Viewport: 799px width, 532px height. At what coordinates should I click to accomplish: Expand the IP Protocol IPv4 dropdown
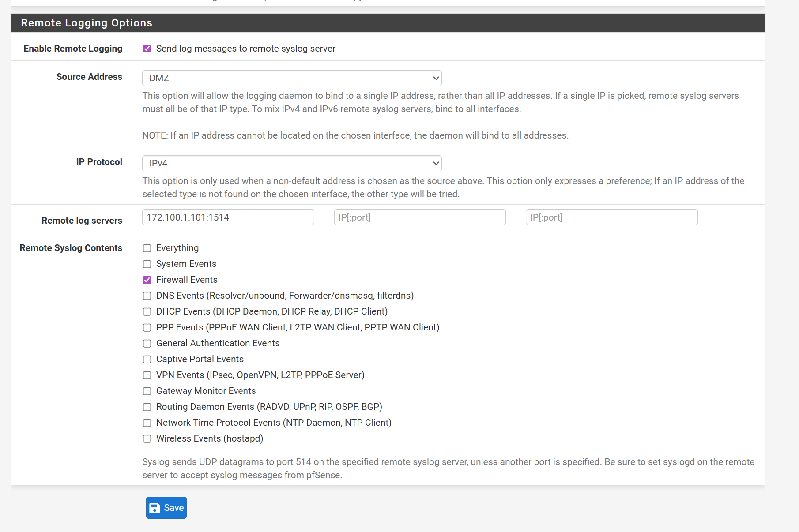[292, 163]
